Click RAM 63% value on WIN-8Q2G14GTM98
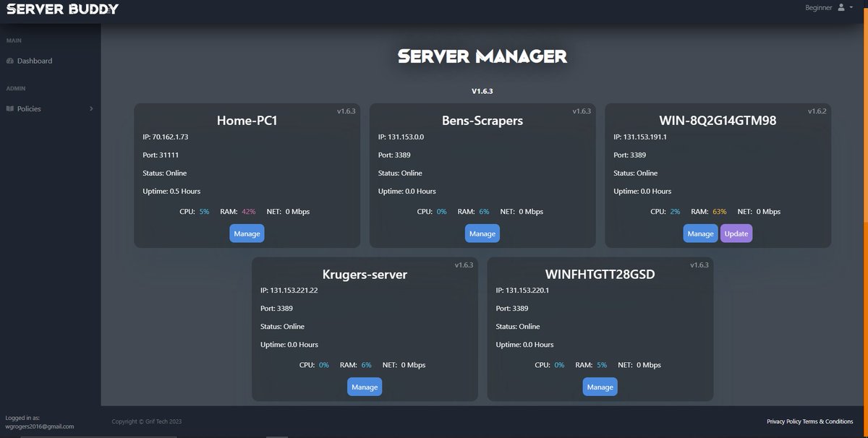Viewport: 868px width, 438px height. pos(719,212)
